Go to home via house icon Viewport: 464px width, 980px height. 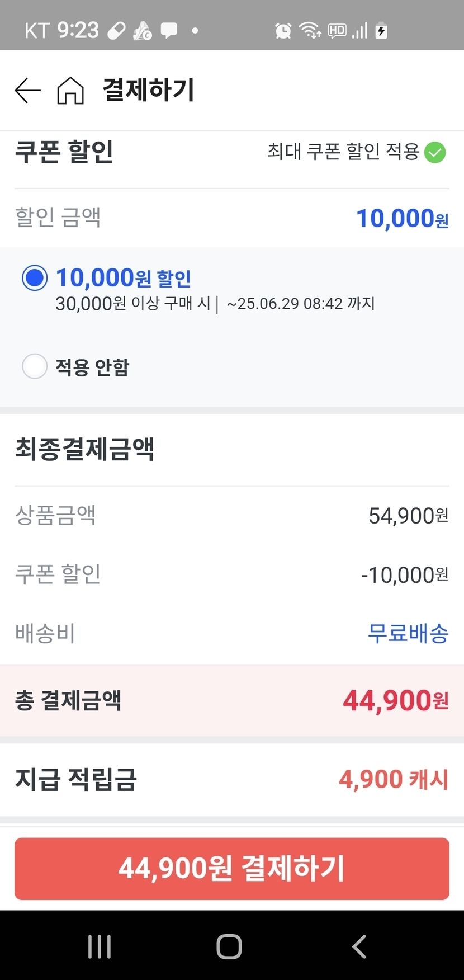tap(70, 91)
